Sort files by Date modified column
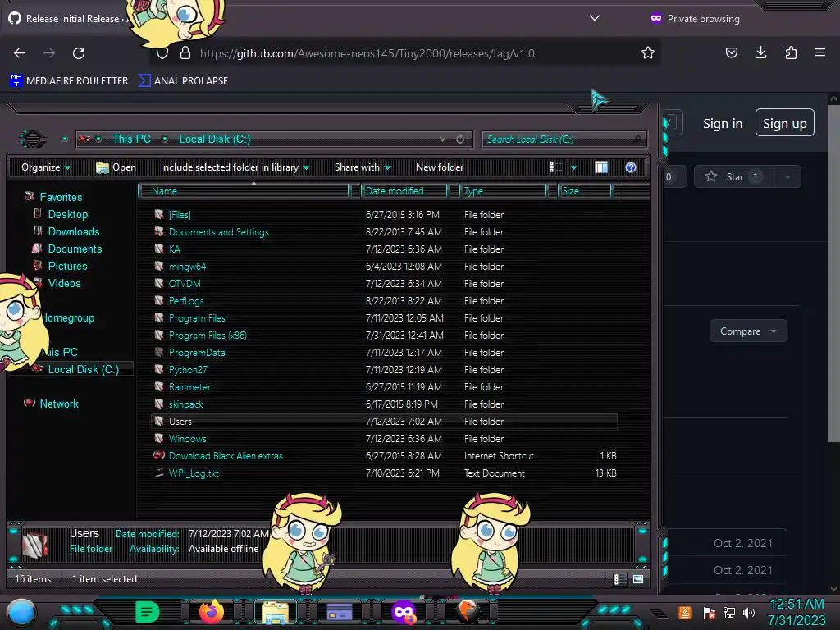840x630 pixels. (x=405, y=191)
